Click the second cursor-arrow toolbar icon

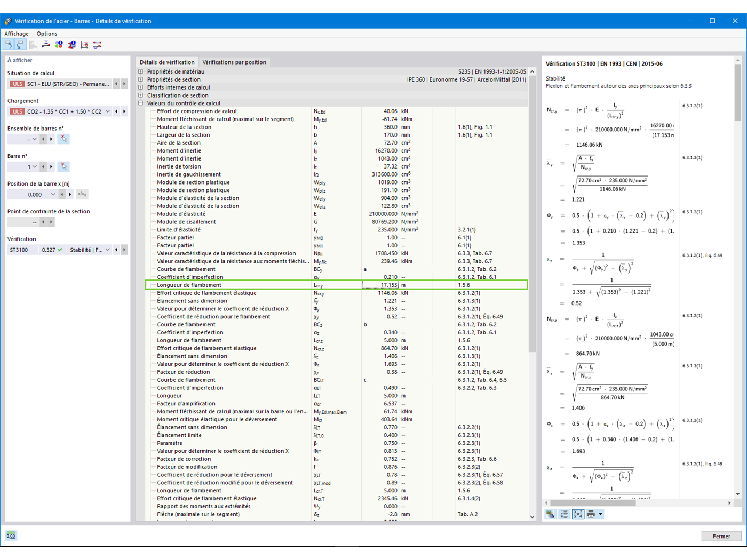click(20, 45)
